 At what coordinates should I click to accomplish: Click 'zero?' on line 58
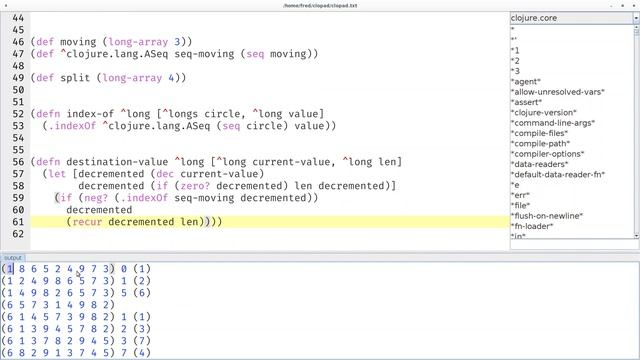[x=195, y=186]
